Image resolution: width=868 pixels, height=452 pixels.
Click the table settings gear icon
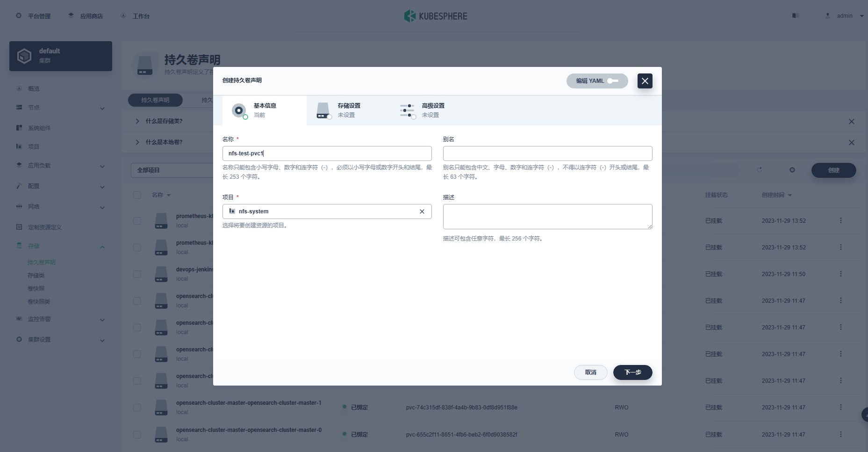(x=792, y=170)
